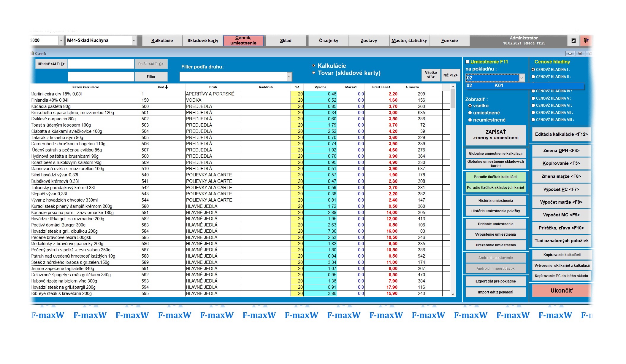
Task: Open the year 2020 dropdown
Action: (x=61, y=40)
